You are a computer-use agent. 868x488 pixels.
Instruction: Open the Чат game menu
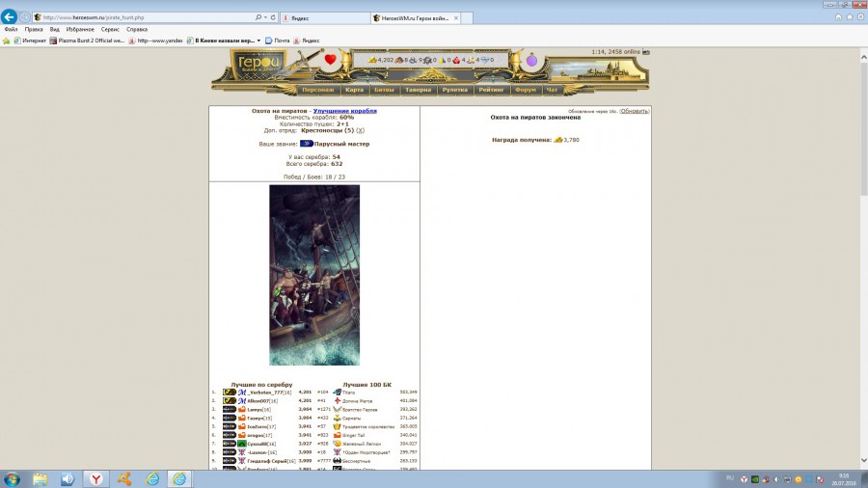pyautogui.click(x=552, y=90)
